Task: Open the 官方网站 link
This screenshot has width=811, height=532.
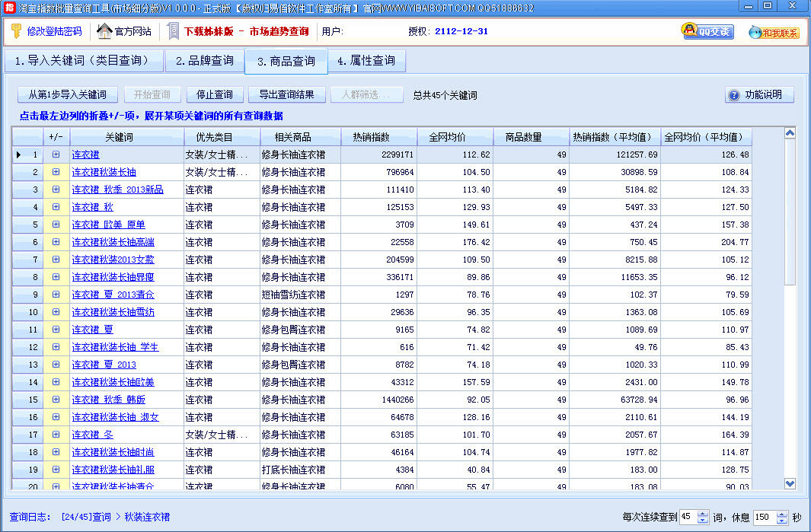Action: [133, 31]
